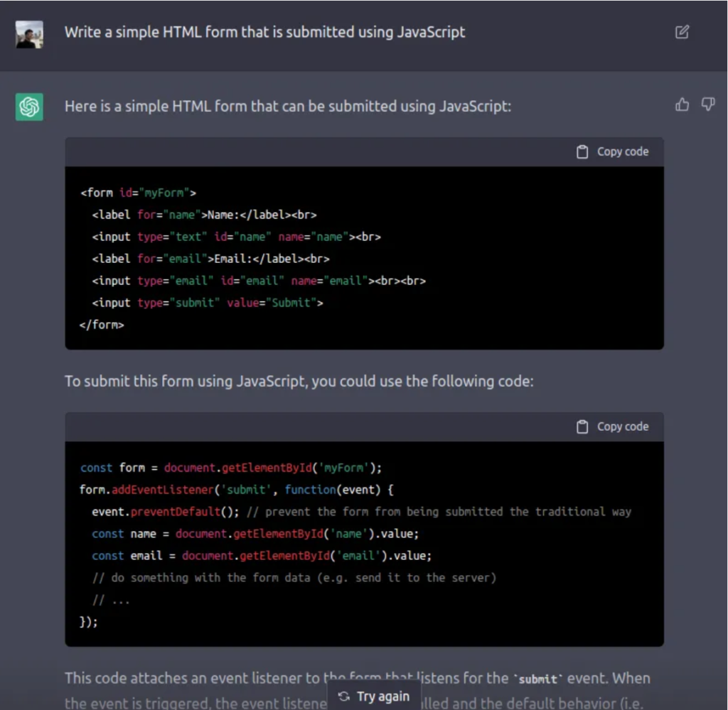Viewport: 728px width, 710px height.
Task: Click the form id="myForm" opening tag line
Action: pos(139,193)
